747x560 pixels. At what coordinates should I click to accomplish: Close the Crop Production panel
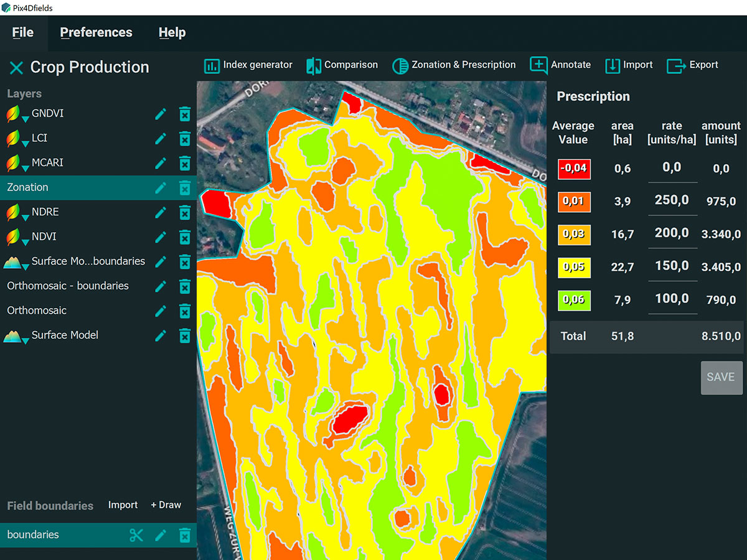[16, 68]
